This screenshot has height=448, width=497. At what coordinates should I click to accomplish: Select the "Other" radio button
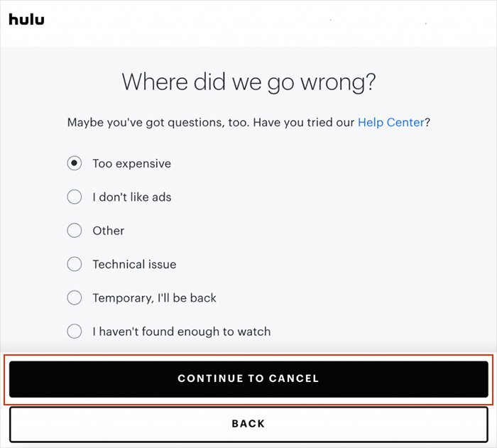click(x=75, y=230)
